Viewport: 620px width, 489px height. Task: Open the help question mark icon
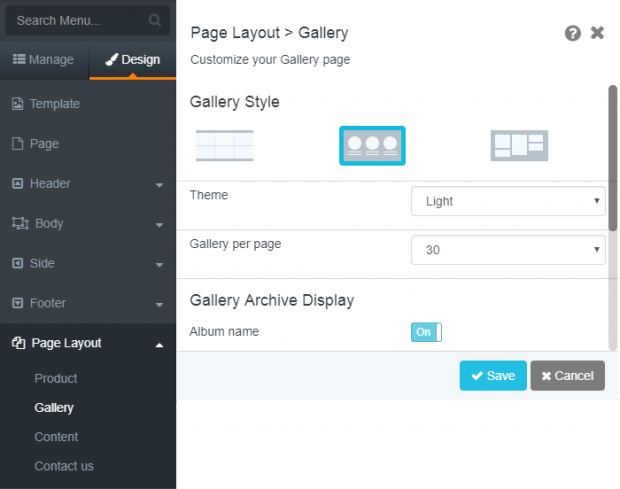pyautogui.click(x=573, y=33)
